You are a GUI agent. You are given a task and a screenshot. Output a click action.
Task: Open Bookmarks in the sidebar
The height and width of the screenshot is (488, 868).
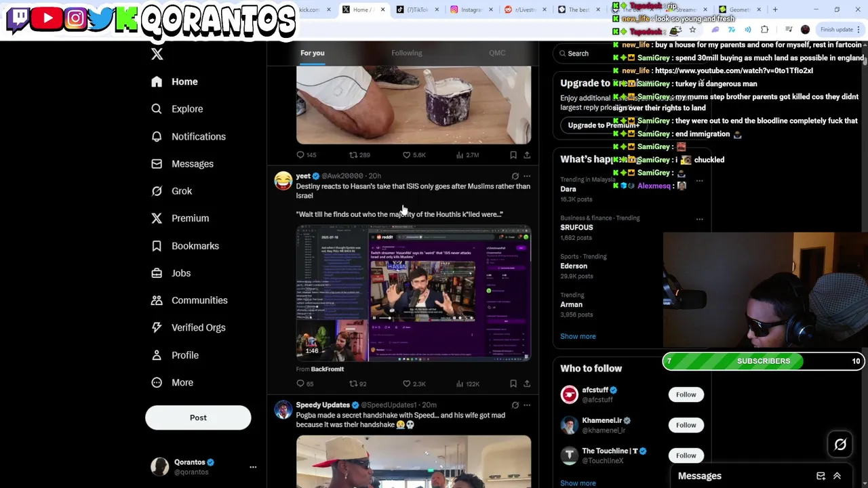186,245
